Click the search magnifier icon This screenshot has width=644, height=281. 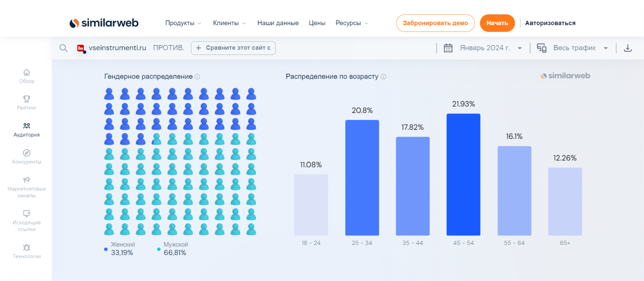pyautogui.click(x=63, y=48)
